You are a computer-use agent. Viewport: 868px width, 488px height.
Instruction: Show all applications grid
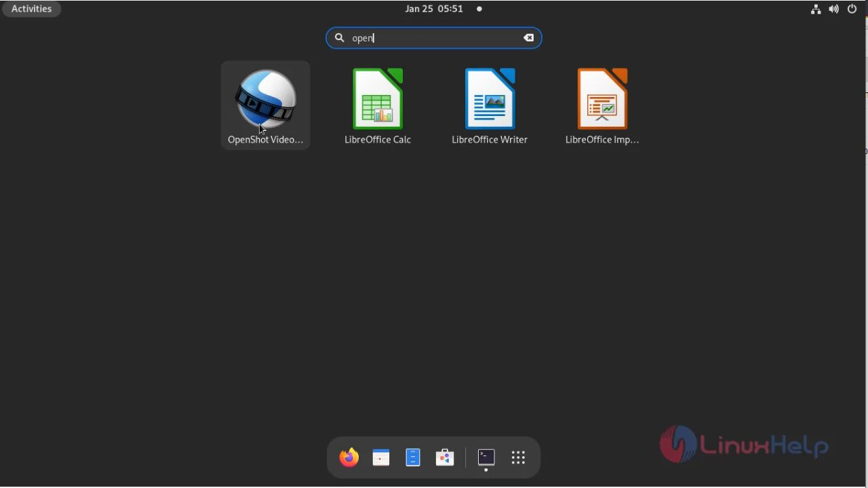tap(518, 457)
